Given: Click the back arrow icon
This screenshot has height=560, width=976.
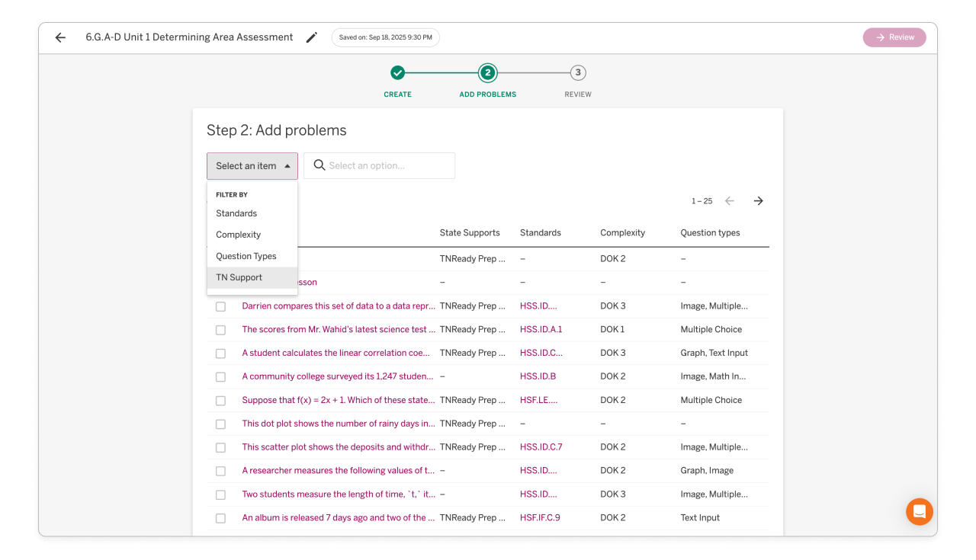Looking at the screenshot, I should click(60, 37).
